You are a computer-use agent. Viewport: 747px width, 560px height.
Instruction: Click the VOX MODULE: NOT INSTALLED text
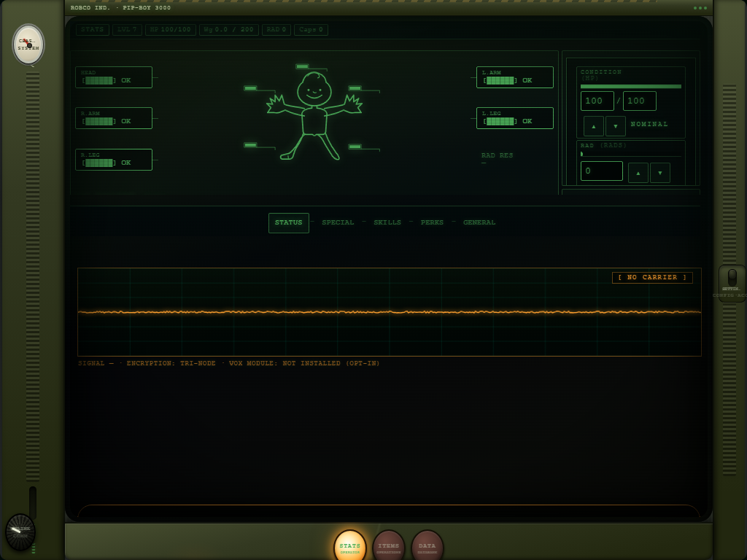(304, 363)
